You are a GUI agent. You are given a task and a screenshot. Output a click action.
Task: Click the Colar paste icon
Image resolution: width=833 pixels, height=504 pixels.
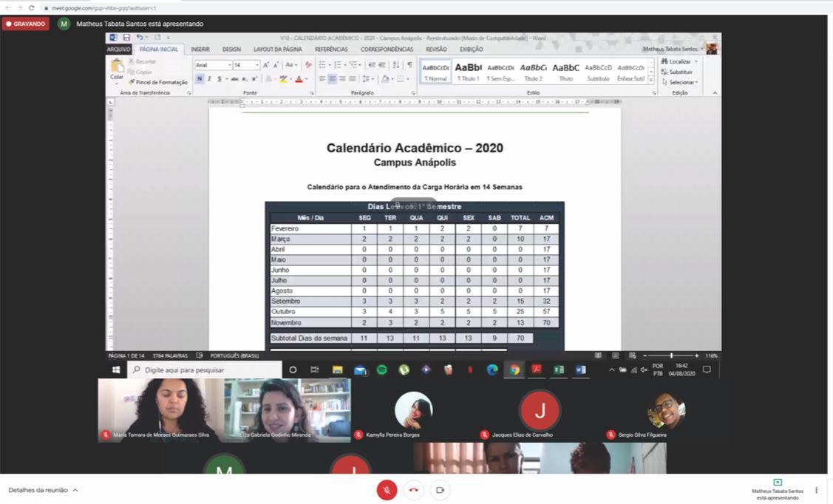point(117,70)
